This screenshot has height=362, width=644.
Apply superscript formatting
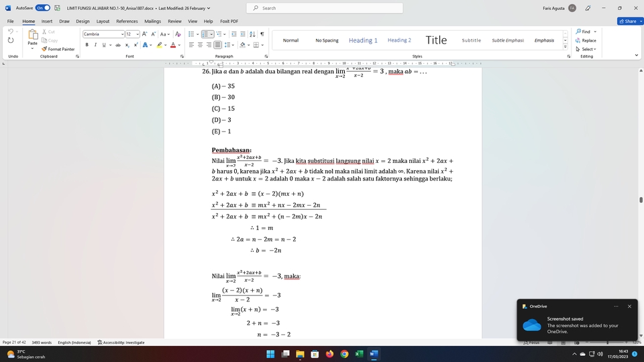[136, 45]
